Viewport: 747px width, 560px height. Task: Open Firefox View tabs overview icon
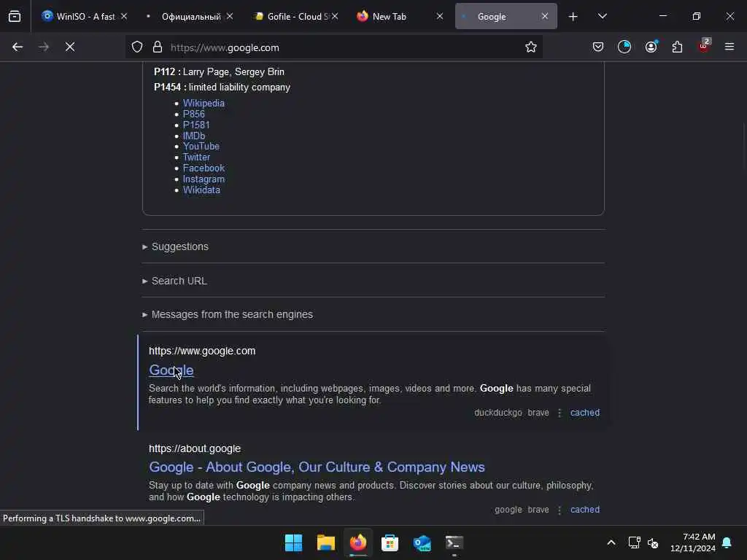pos(15,16)
